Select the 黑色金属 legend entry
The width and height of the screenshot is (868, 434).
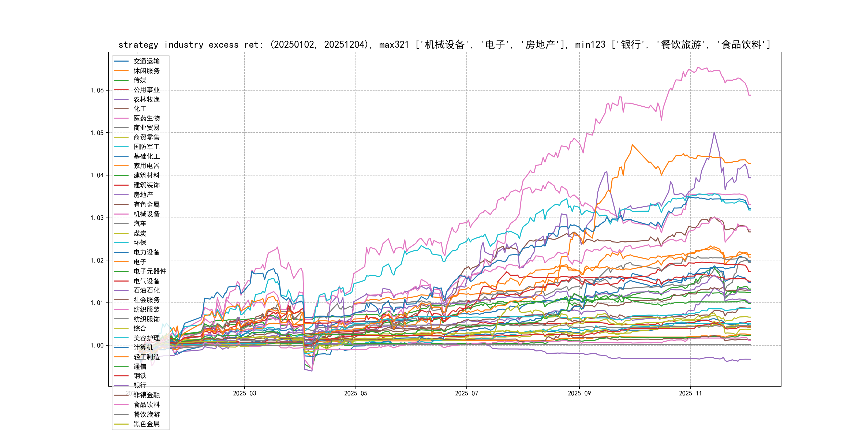coord(146,424)
